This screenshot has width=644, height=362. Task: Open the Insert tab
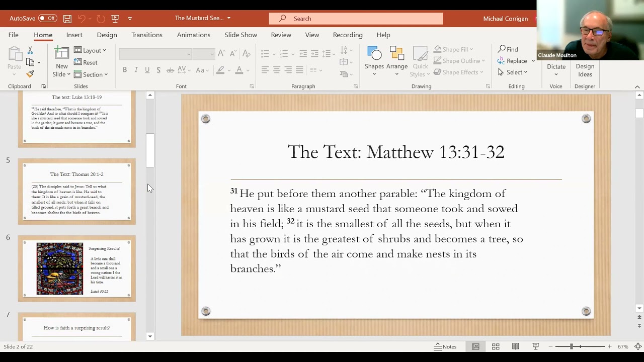point(74,35)
